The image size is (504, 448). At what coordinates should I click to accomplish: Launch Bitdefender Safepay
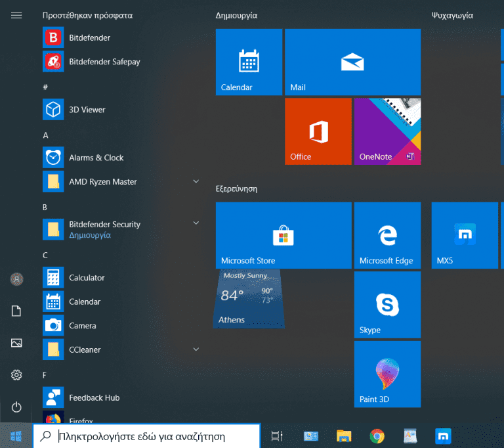[x=121, y=62]
